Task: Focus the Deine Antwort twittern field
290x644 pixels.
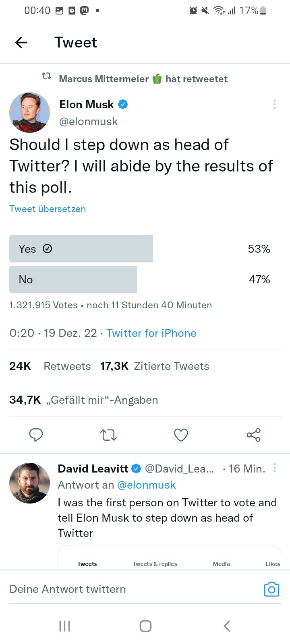Action: pos(121,589)
